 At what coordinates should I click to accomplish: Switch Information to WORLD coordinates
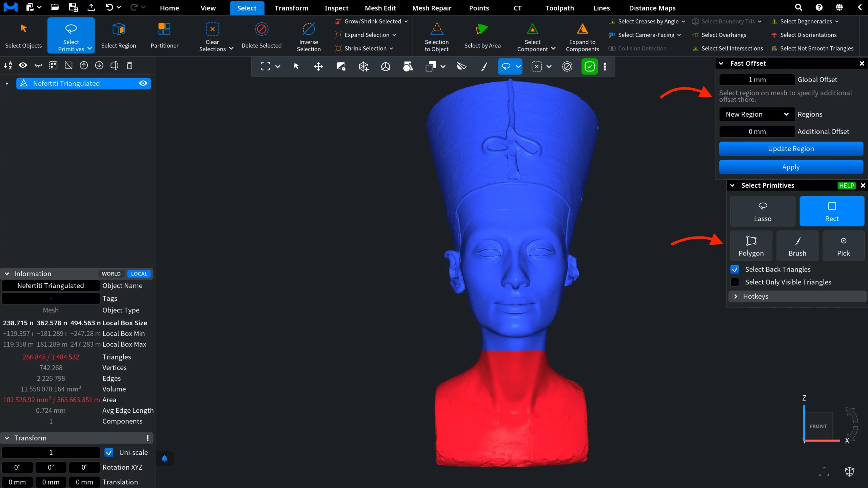pos(111,274)
